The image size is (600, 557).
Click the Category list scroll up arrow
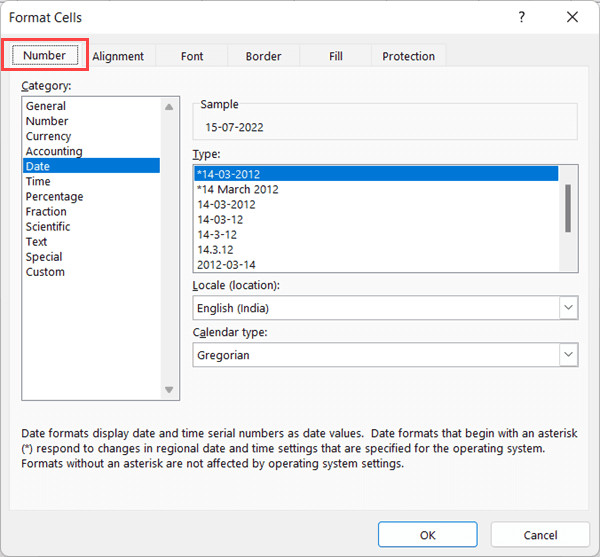tap(169, 106)
